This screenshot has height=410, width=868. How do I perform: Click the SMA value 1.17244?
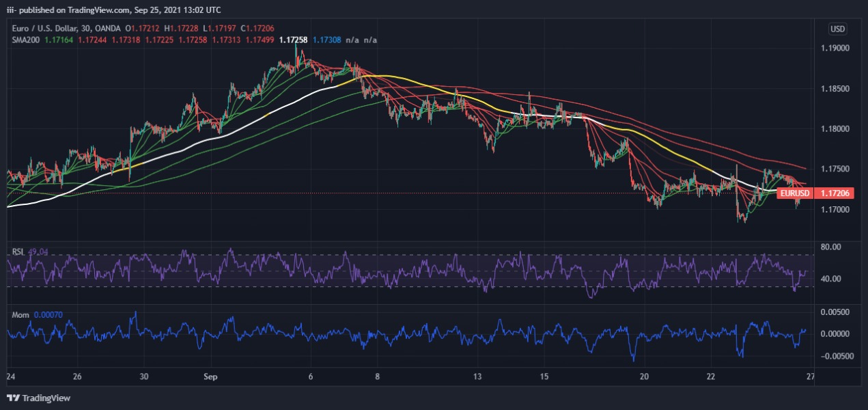pyautogui.click(x=92, y=40)
